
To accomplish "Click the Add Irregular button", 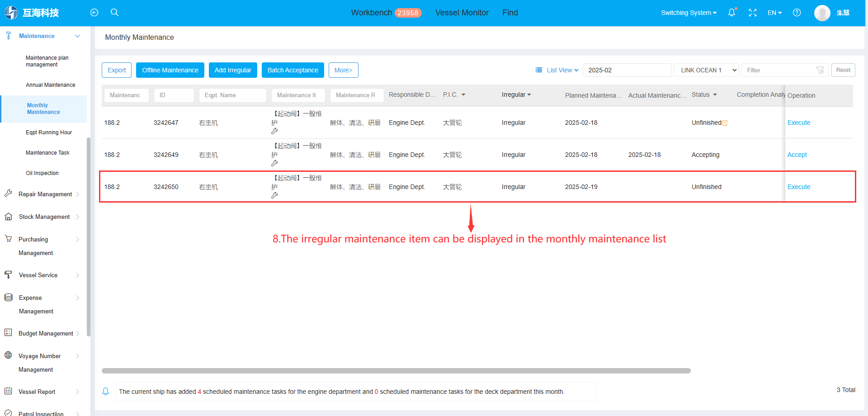I will coord(233,70).
